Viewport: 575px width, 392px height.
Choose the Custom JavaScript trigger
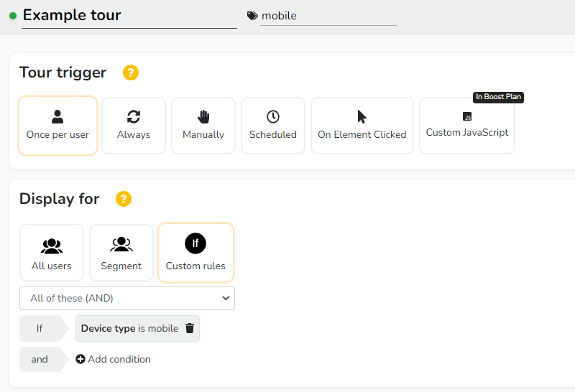pyautogui.click(x=467, y=126)
